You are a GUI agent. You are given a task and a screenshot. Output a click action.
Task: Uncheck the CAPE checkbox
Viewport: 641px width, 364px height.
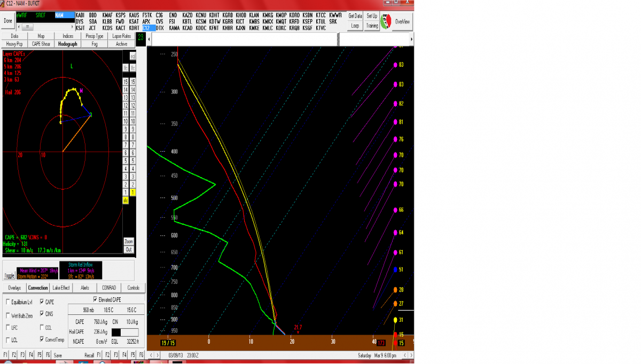click(43, 302)
